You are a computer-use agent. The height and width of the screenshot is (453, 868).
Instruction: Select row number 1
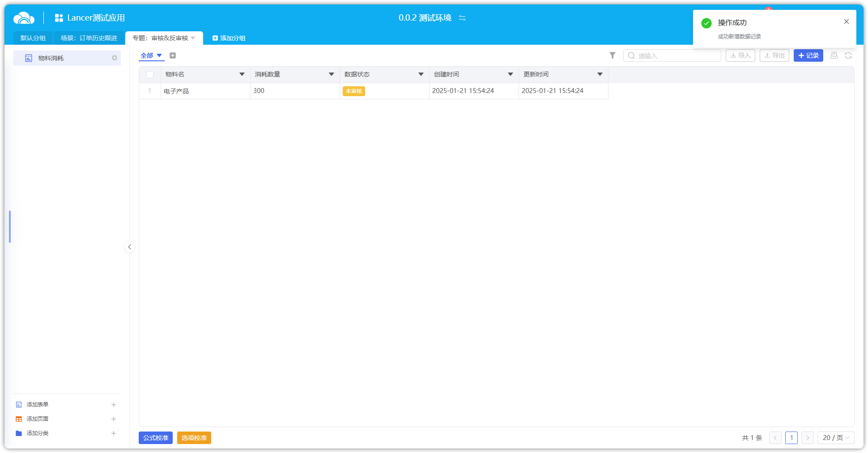point(150,91)
